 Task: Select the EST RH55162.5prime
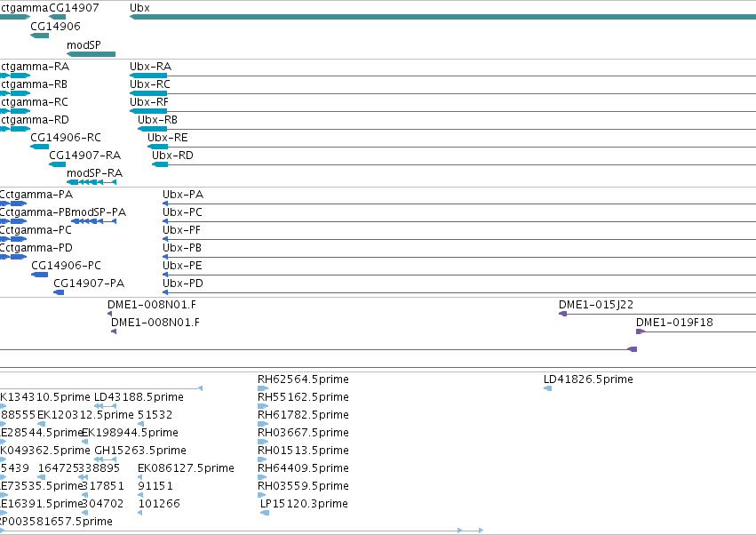pos(303,397)
